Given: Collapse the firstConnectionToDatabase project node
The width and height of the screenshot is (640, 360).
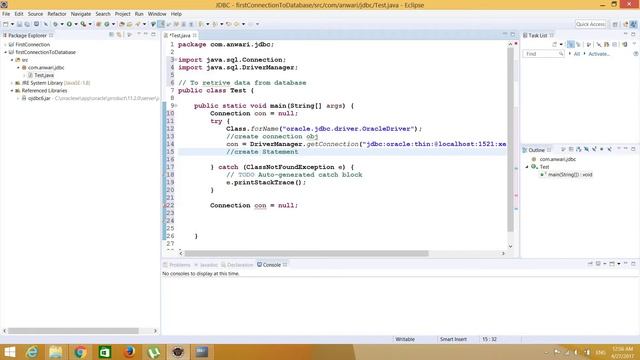Looking at the screenshot, I should point(6,52).
